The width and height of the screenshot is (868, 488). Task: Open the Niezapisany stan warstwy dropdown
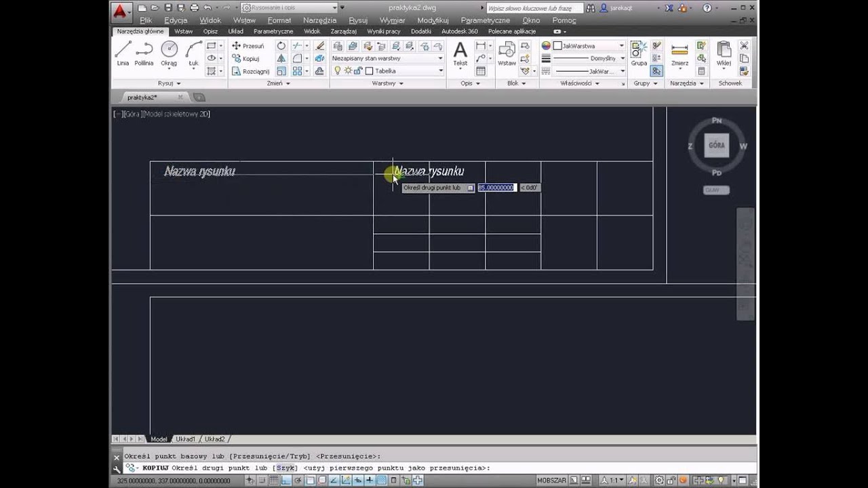[387, 58]
